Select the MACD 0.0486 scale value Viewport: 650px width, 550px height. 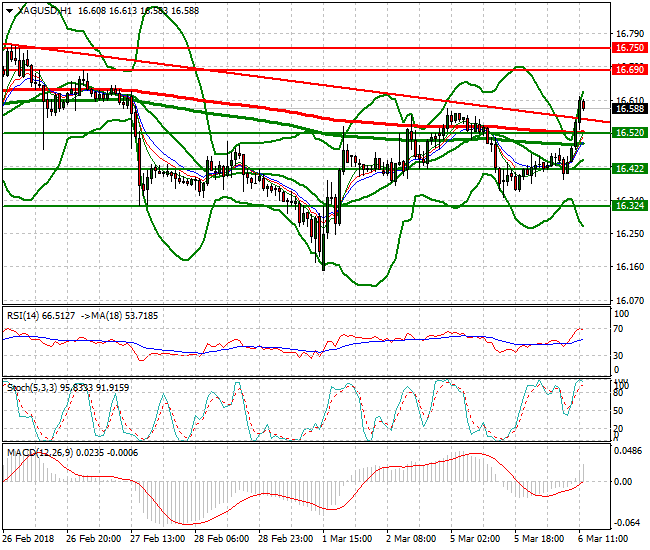point(629,452)
